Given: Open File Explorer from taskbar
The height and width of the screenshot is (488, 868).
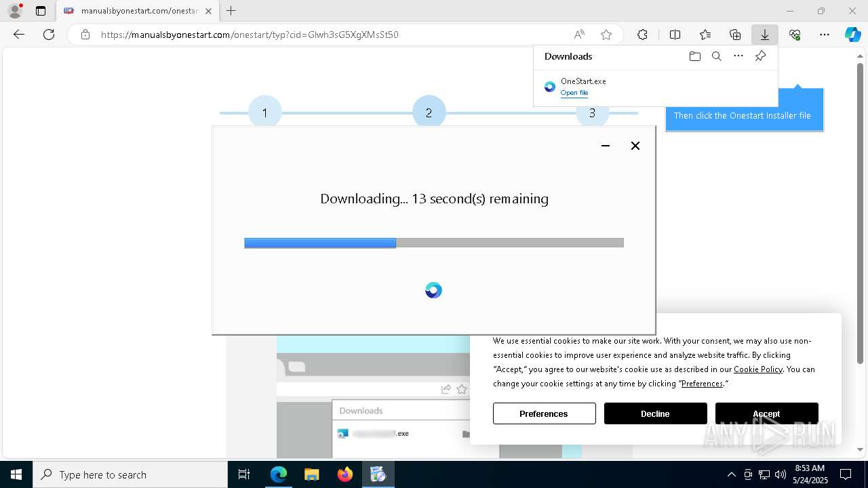Looking at the screenshot, I should point(311,474).
